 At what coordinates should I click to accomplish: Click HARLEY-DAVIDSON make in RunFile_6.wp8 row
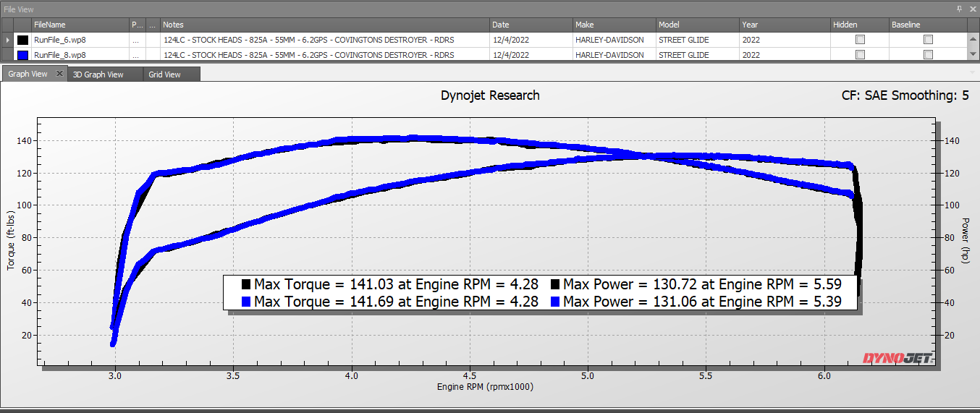click(x=614, y=40)
